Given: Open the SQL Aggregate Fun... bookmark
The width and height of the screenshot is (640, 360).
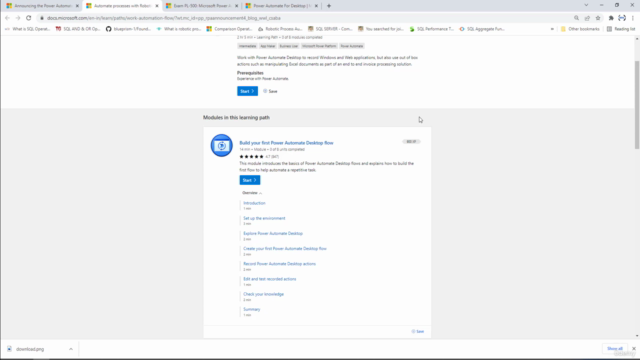Looking at the screenshot, I should pyautogui.click(x=482, y=29).
